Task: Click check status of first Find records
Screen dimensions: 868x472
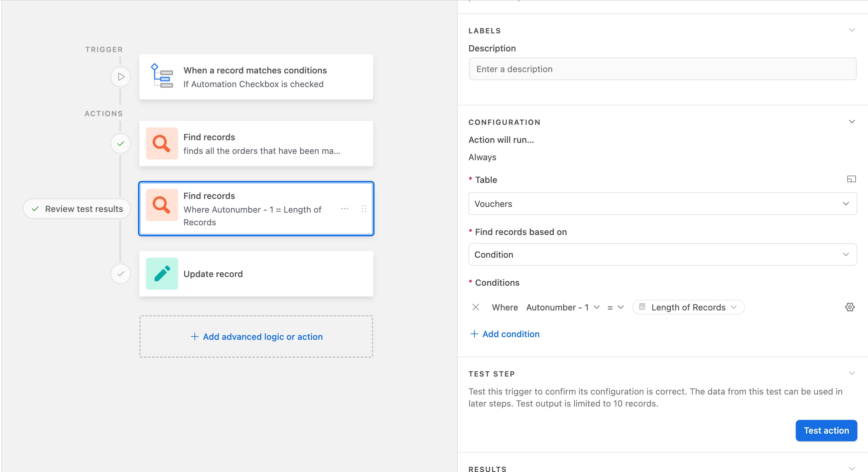Action: pyautogui.click(x=121, y=144)
